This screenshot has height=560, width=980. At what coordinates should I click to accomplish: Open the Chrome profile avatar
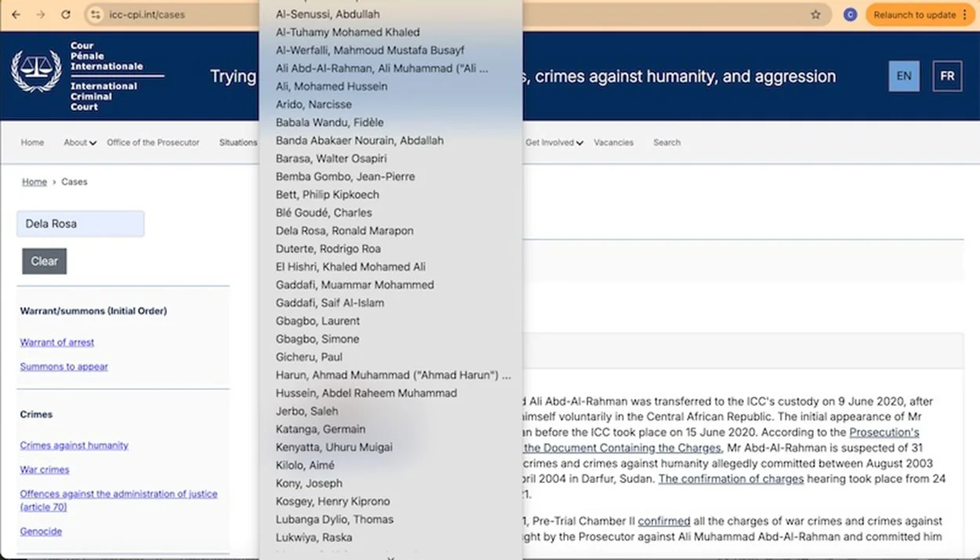(850, 14)
